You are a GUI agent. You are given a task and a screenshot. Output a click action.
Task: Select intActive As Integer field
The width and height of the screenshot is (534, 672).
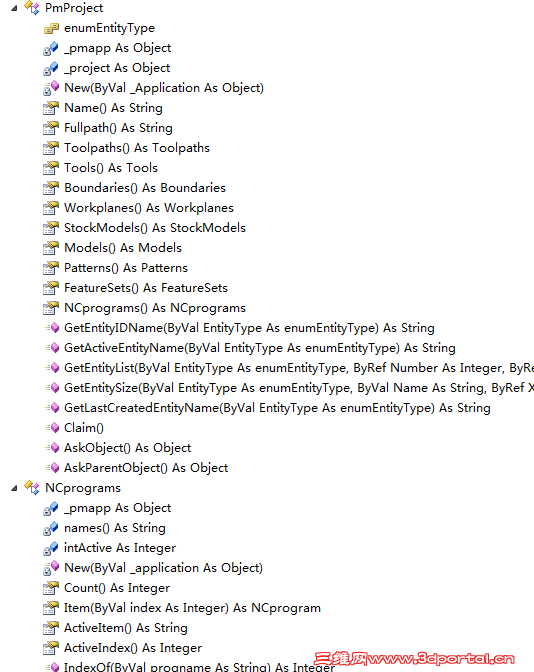point(120,548)
